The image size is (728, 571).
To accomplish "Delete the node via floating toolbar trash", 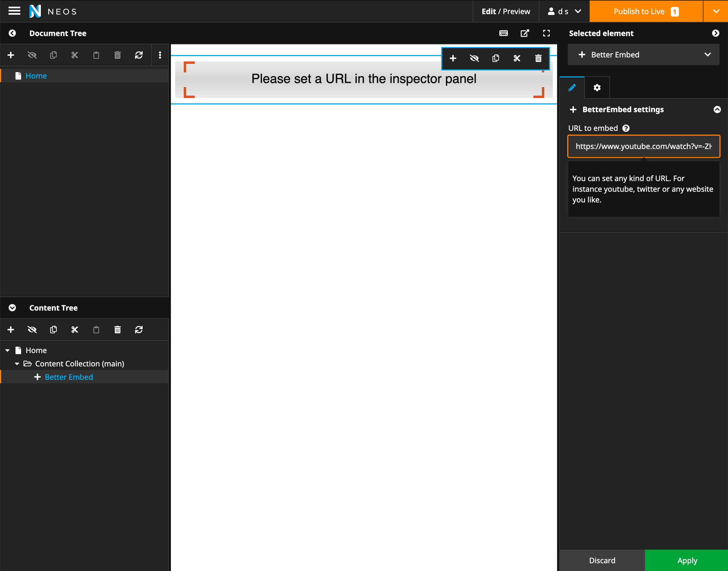I will coord(538,58).
